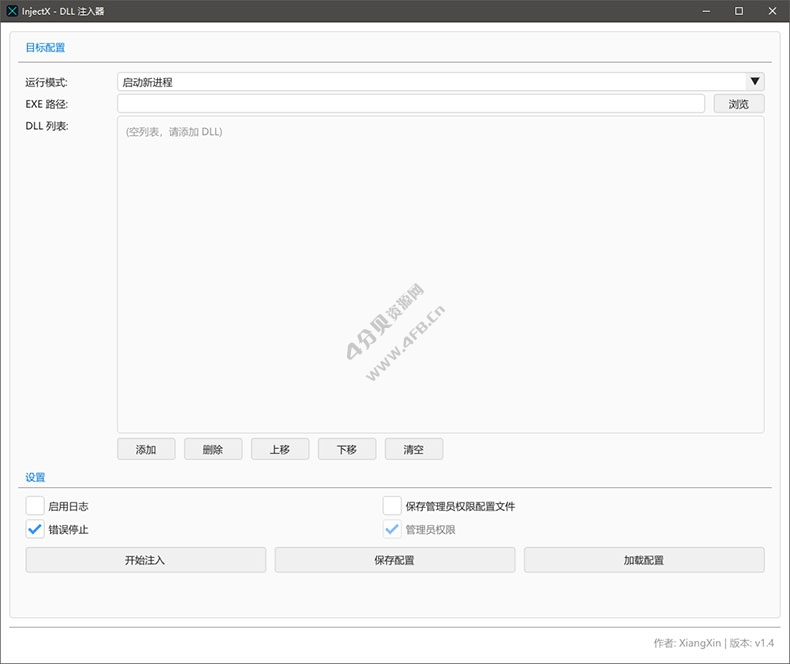Viewport: 790px width, 664px height.
Task: Click 保存配置 to save the config
Action: click(x=395, y=560)
